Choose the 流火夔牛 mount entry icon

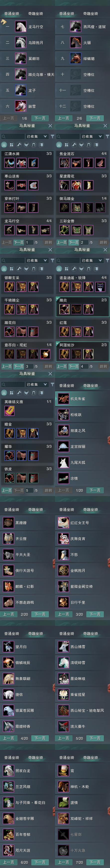(63, 727)
